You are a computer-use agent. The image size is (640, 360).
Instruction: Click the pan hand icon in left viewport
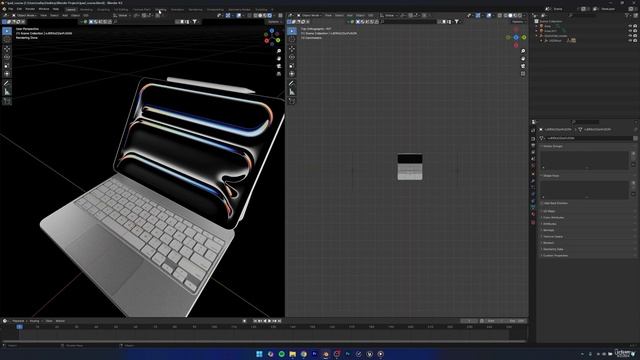(x=279, y=58)
